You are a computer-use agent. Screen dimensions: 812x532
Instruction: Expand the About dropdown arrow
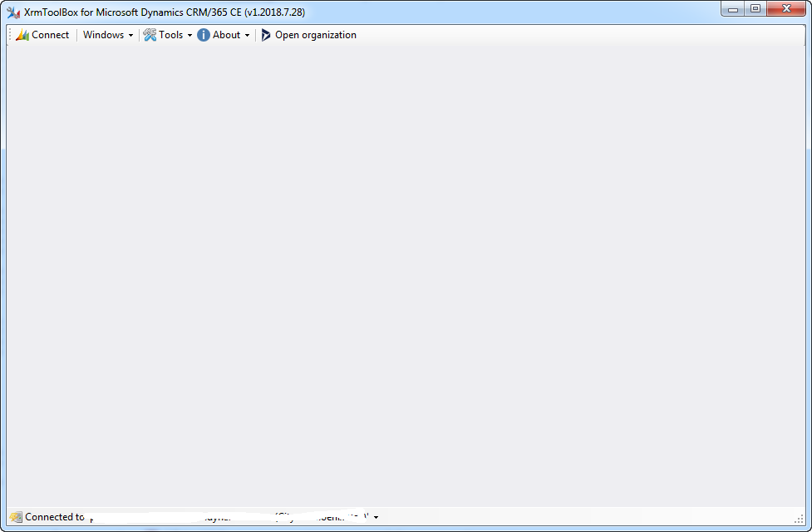(x=247, y=35)
